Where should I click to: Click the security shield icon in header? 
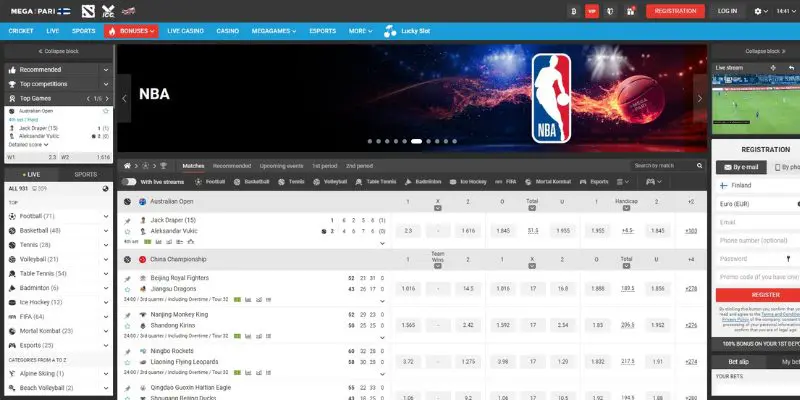click(x=610, y=11)
